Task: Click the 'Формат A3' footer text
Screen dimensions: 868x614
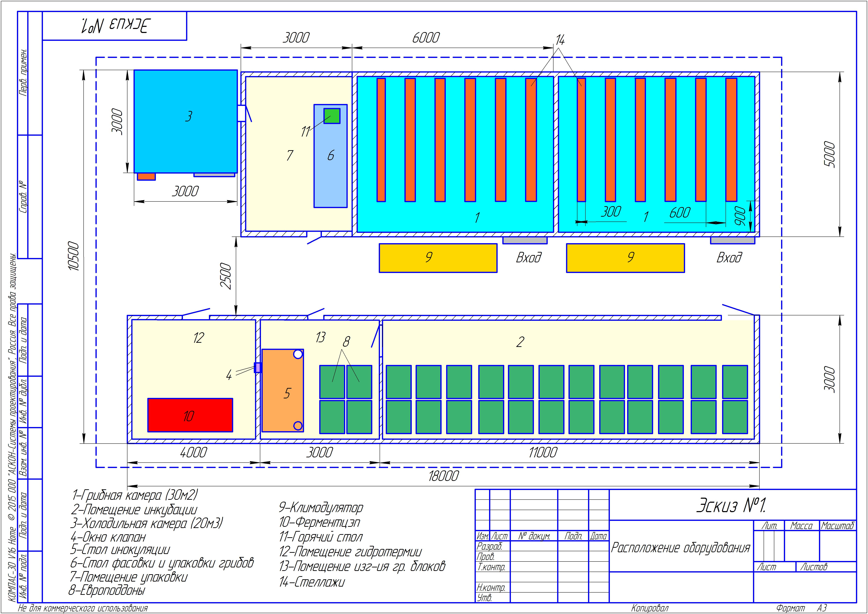Action: click(x=801, y=608)
